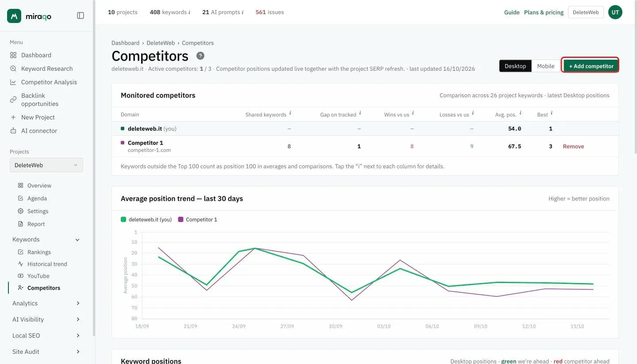
Task: Click info icon next to Losses vs us
Action: click(473, 113)
